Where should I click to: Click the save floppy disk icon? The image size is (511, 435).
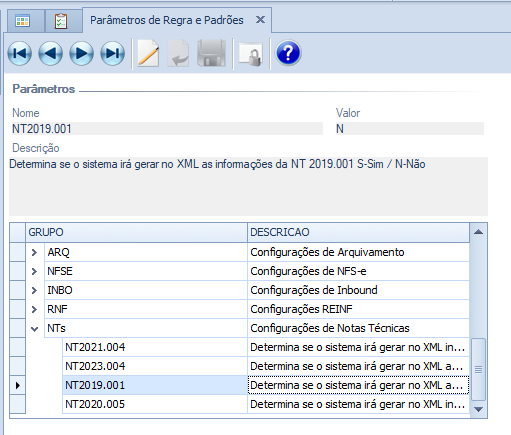click(x=211, y=53)
